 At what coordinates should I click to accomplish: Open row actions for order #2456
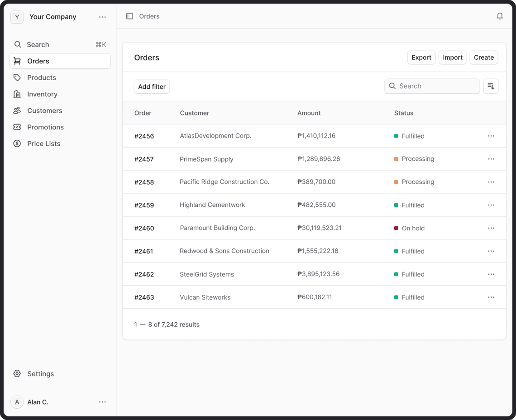coord(491,136)
